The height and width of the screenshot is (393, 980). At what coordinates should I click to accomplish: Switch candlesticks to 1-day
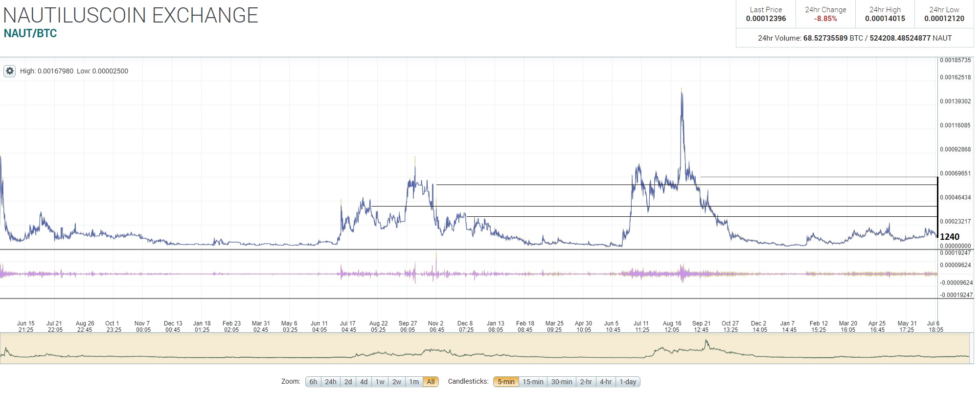[x=628, y=382]
